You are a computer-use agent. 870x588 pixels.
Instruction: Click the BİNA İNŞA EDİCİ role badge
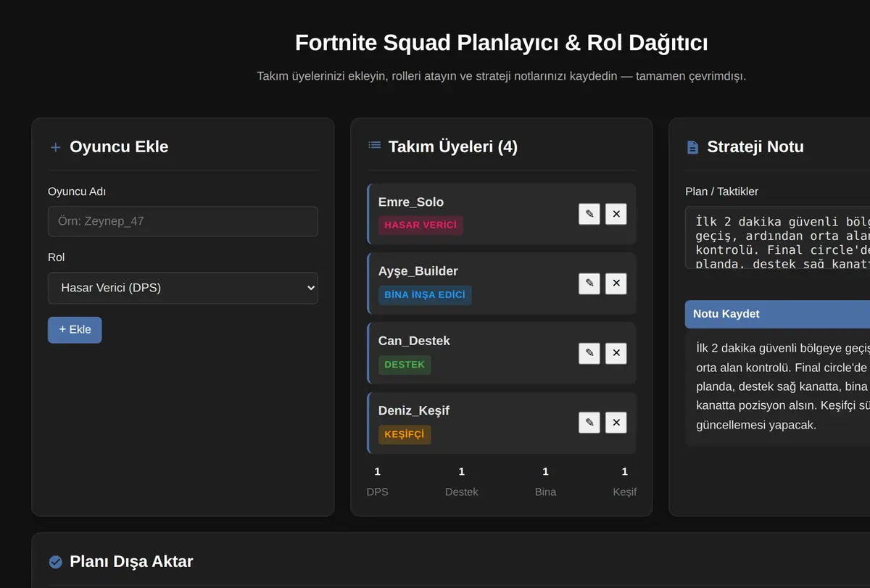[425, 295]
